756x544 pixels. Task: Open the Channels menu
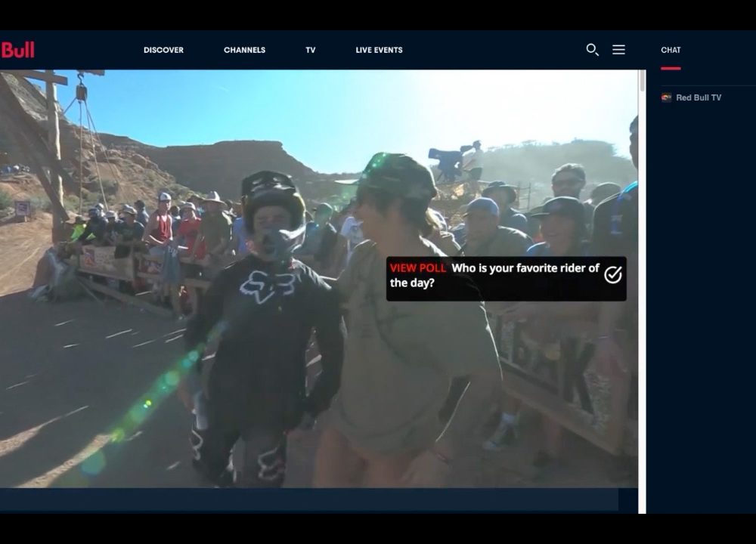[244, 50]
